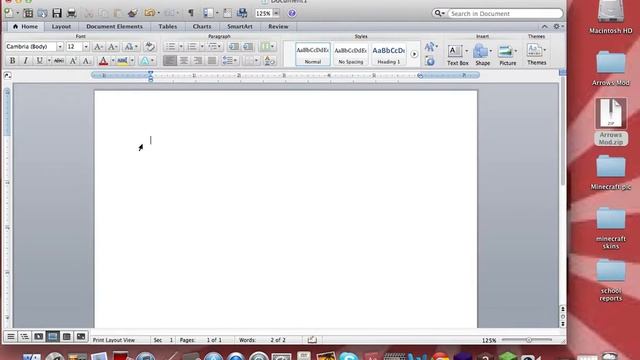The width and height of the screenshot is (640, 360).
Task: Show paragraph marks with the pilcrow icon
Action: [191, 13]
